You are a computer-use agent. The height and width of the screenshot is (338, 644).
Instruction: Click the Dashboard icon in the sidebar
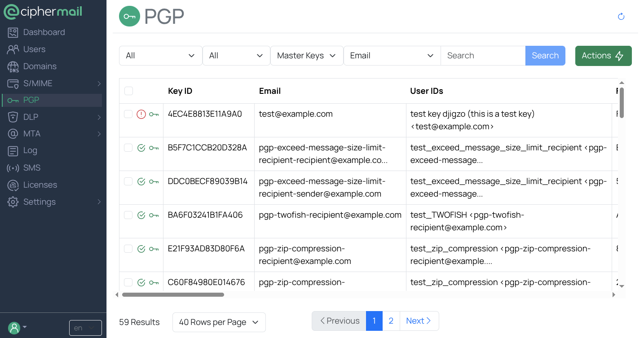click(x=13, y=32)
